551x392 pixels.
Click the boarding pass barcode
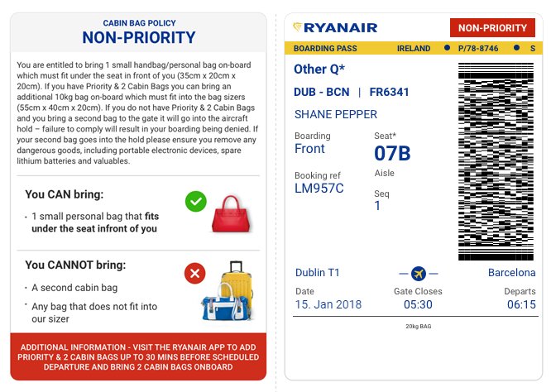coord(496,161)
